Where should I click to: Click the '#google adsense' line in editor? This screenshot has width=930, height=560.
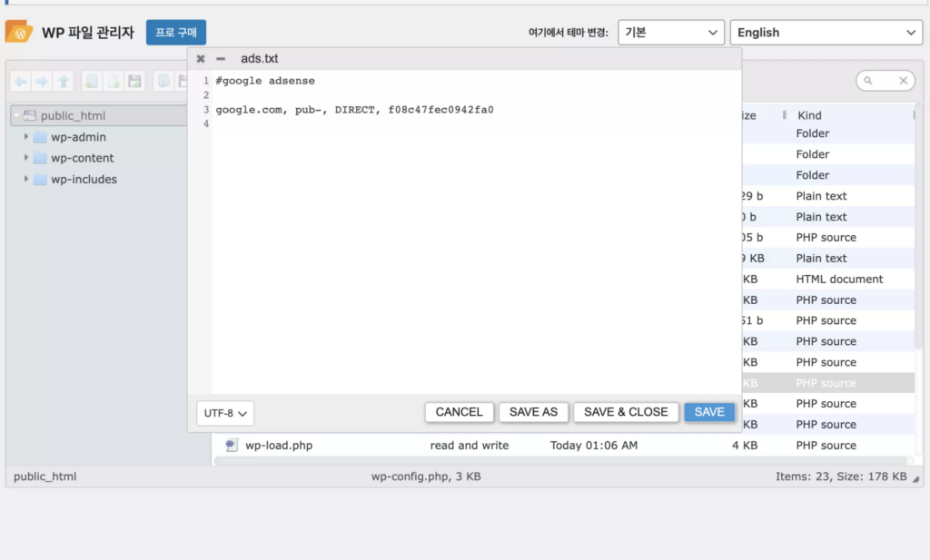pos(265,81)
